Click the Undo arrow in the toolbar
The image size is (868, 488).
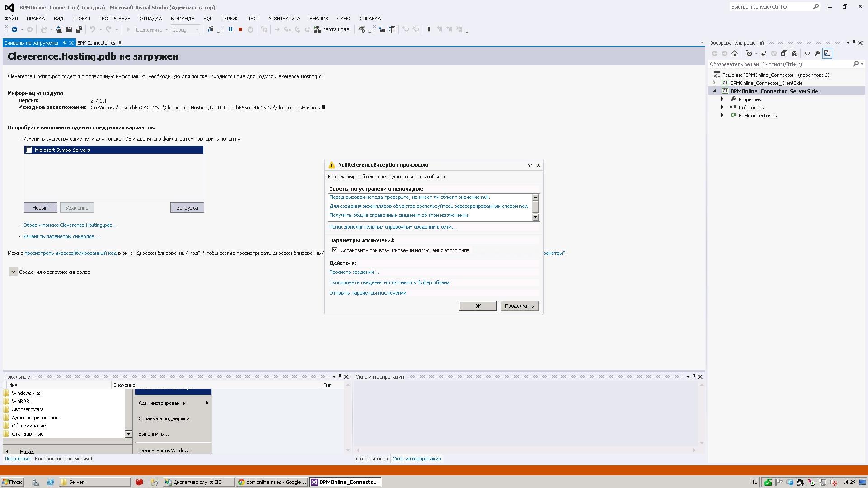coord(93,29)
